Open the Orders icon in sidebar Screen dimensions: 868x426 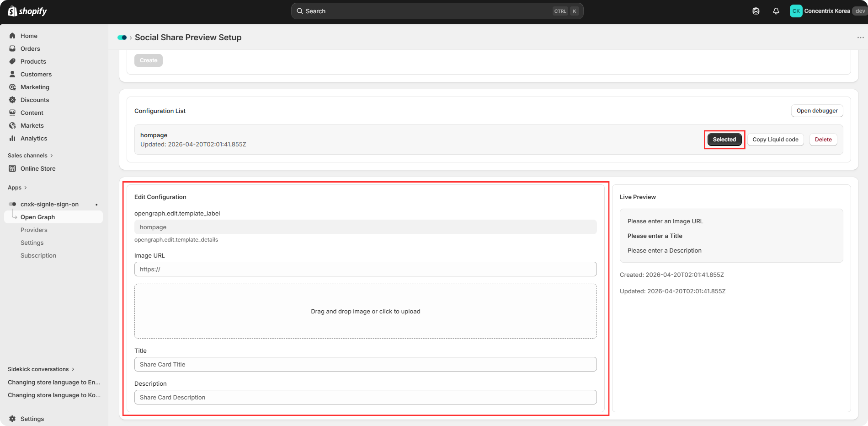(x=12, y=49)
